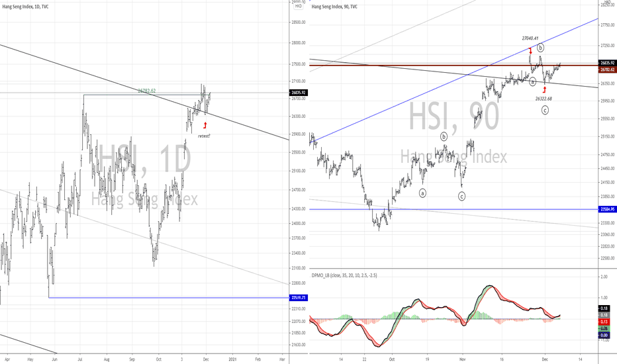The height and width of the screenshot is (364, 617).
Task: Select circled a label left of red up arrow
Action: (532, 82)
